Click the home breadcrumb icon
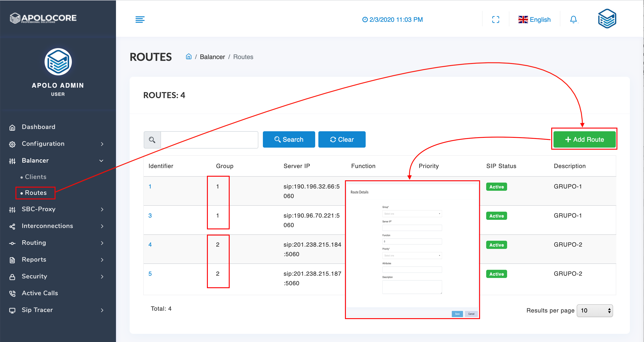 (189, 57)
